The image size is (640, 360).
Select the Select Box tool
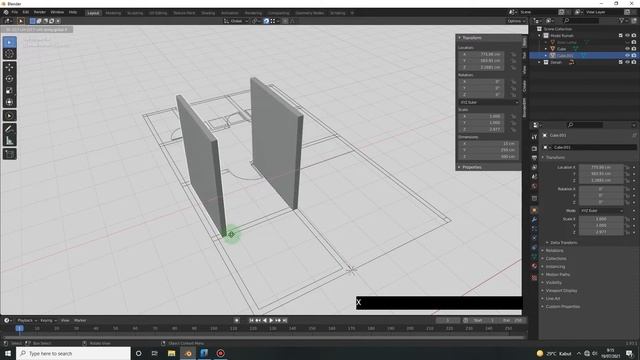click(x=10, y=42)
